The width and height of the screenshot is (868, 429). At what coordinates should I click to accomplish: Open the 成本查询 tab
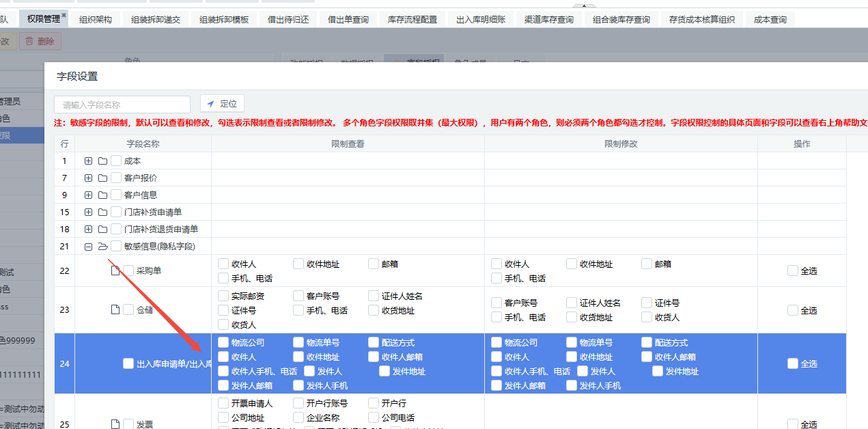tap(770, 20)
